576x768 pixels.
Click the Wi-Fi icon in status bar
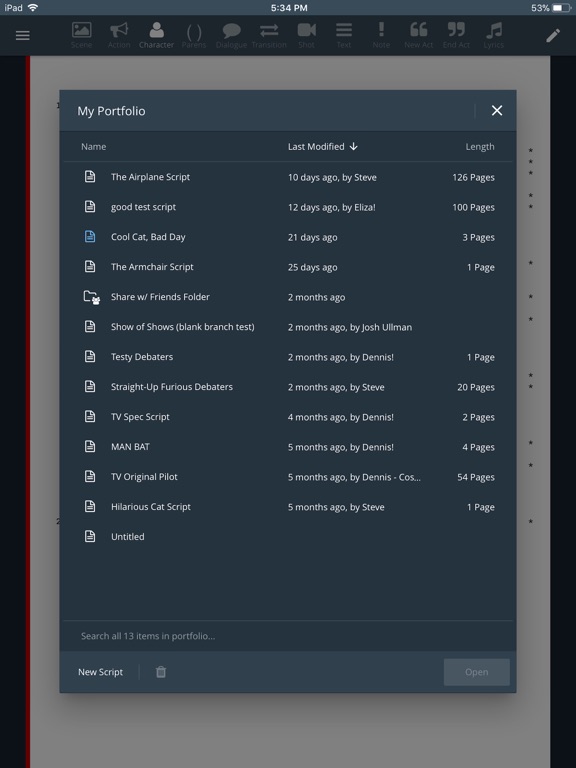(33, 7)
